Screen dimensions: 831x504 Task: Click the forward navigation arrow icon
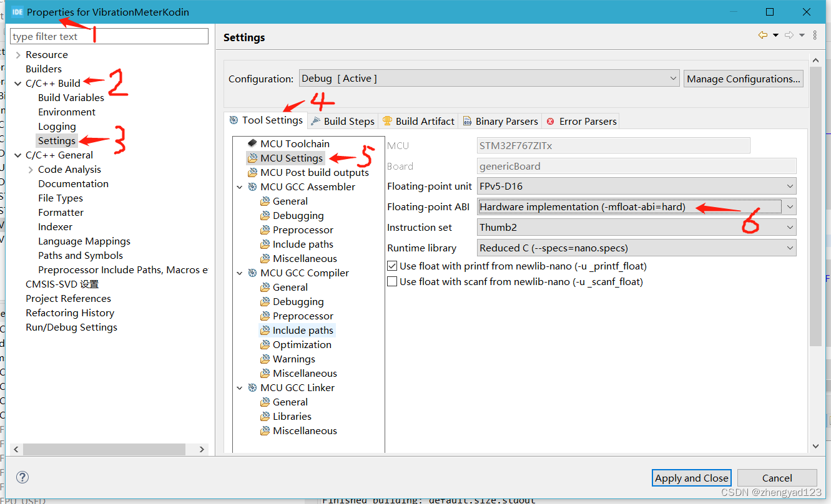tap(789, 36)
